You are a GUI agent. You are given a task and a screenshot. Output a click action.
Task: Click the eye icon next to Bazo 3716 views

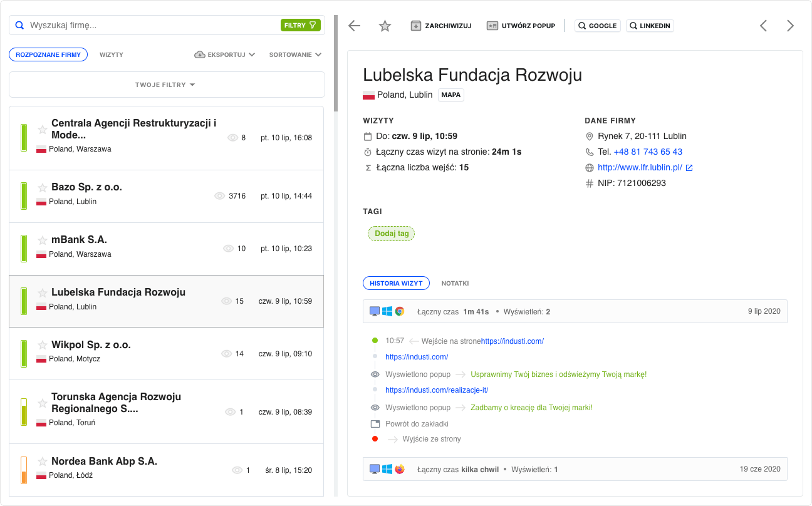pyautogui.click(x=219, y=196)
